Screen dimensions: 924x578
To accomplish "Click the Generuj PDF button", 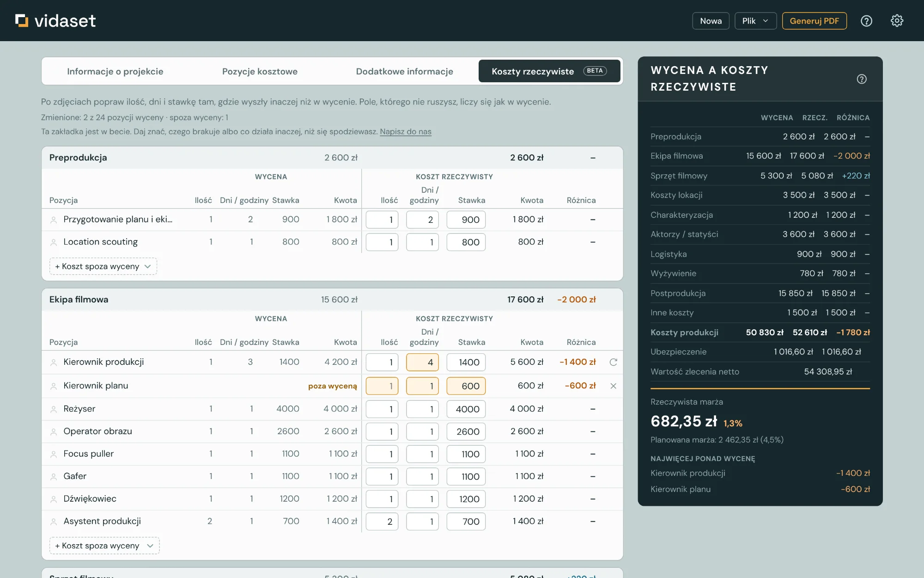I will tap(814, 21).
